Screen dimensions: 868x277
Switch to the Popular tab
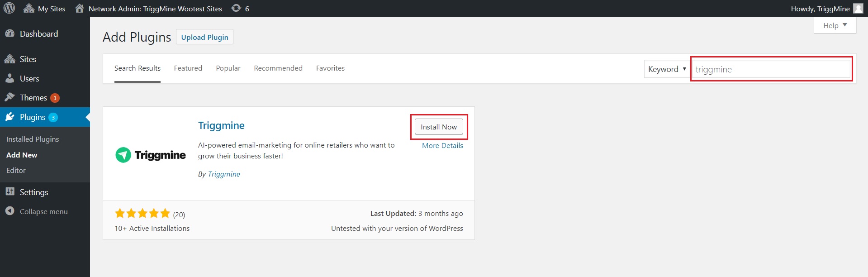228,68
